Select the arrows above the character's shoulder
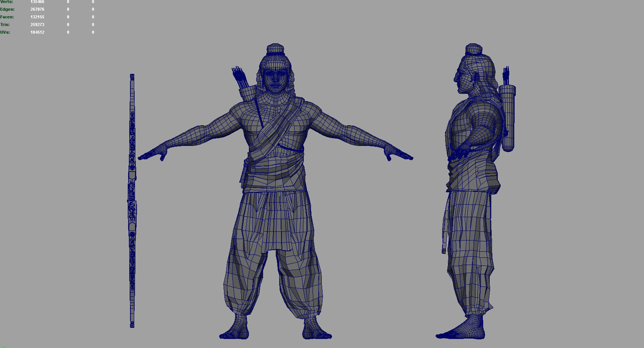 click(239, 76)
